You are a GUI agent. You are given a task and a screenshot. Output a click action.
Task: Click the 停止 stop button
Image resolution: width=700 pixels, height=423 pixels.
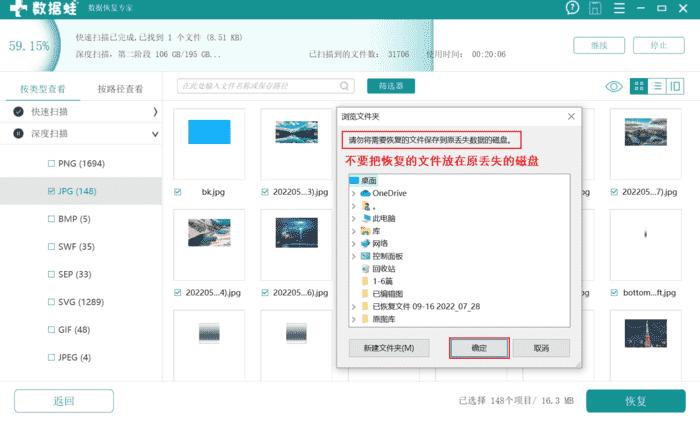point(658,45)
